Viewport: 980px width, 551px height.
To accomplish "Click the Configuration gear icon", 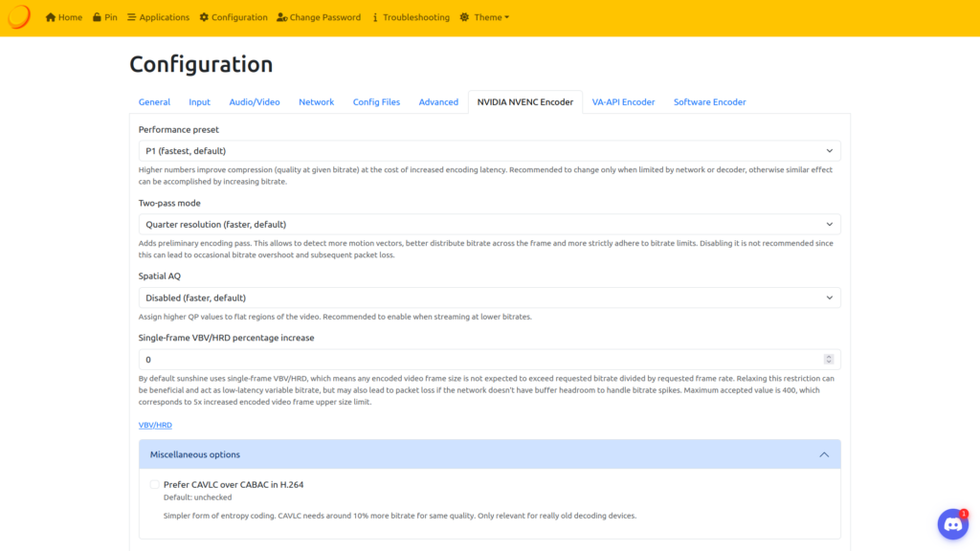I will [x=204, y=17].
